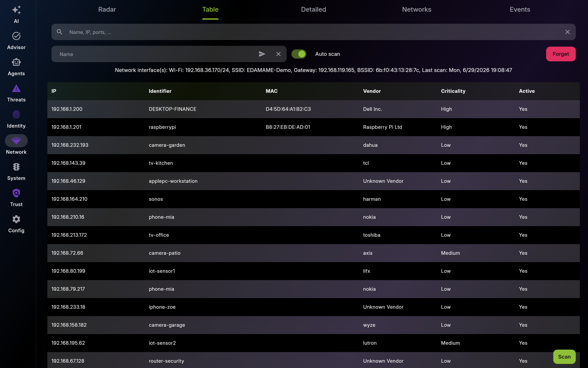Click the 192.168.143.39 IP cell
The width and height of the screenshot is (588, 368).
tap(68, 163)
